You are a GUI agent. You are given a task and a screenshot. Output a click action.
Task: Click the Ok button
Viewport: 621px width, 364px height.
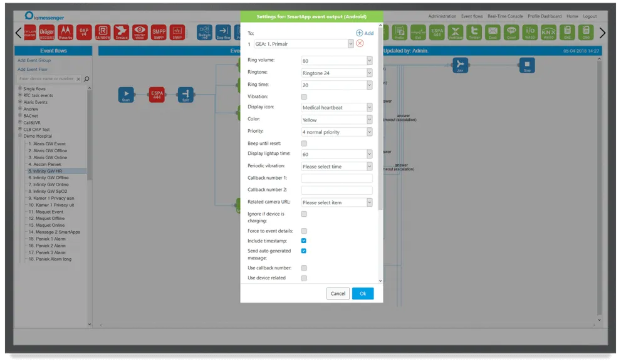362,293
